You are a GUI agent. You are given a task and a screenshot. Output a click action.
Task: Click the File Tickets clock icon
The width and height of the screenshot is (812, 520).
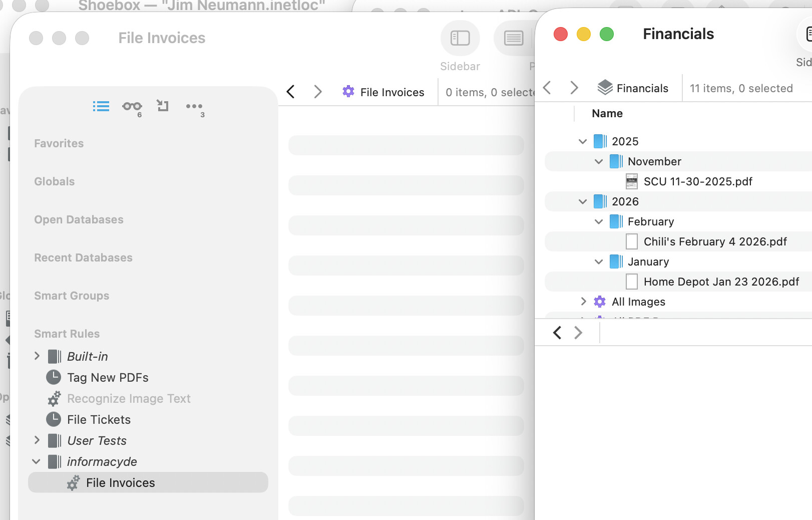[x=54, y=419]
